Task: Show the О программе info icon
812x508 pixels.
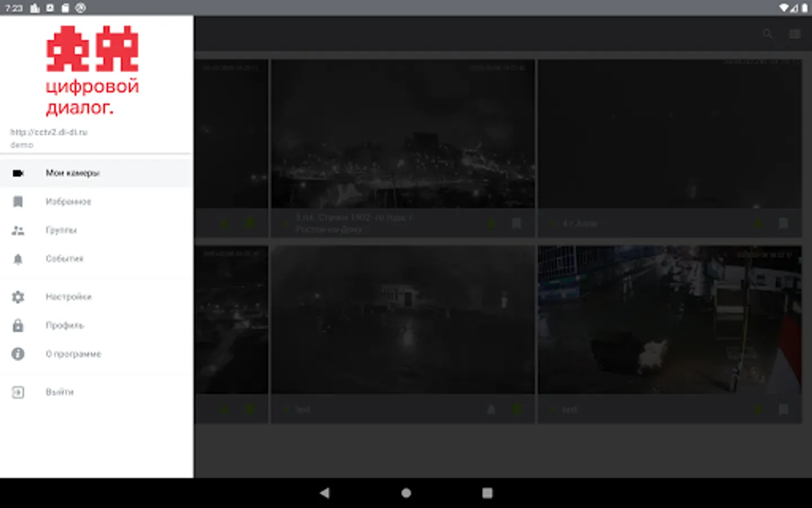Action: tap(18, 354)
